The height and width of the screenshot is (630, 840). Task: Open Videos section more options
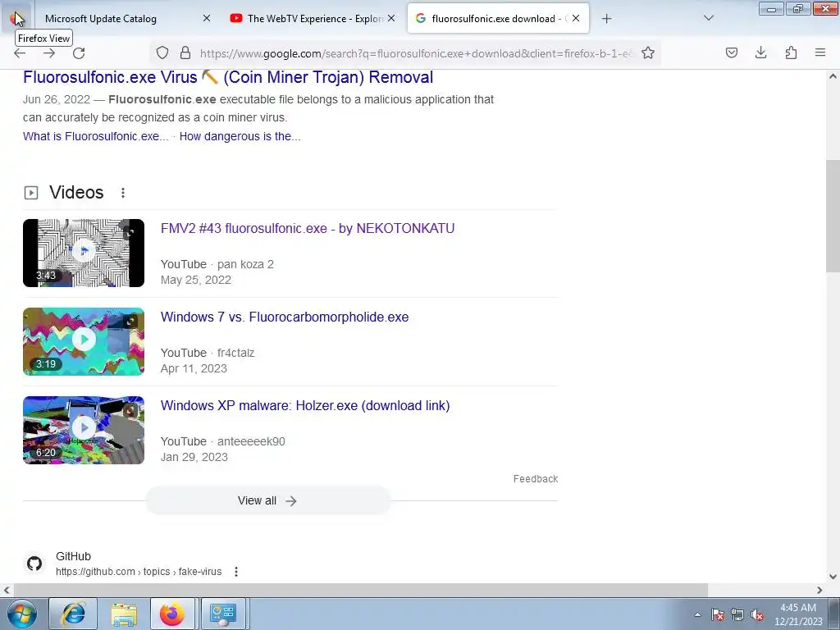123,193
